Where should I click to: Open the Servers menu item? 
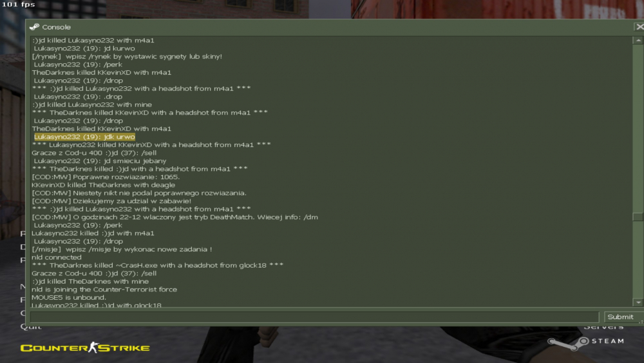click(x=604, y=328)
